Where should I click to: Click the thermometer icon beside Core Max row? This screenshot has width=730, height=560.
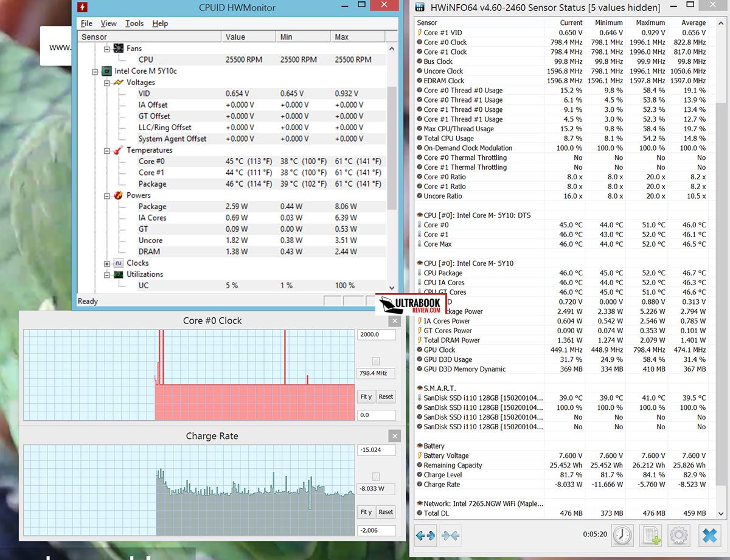click(x=419, y=244)
